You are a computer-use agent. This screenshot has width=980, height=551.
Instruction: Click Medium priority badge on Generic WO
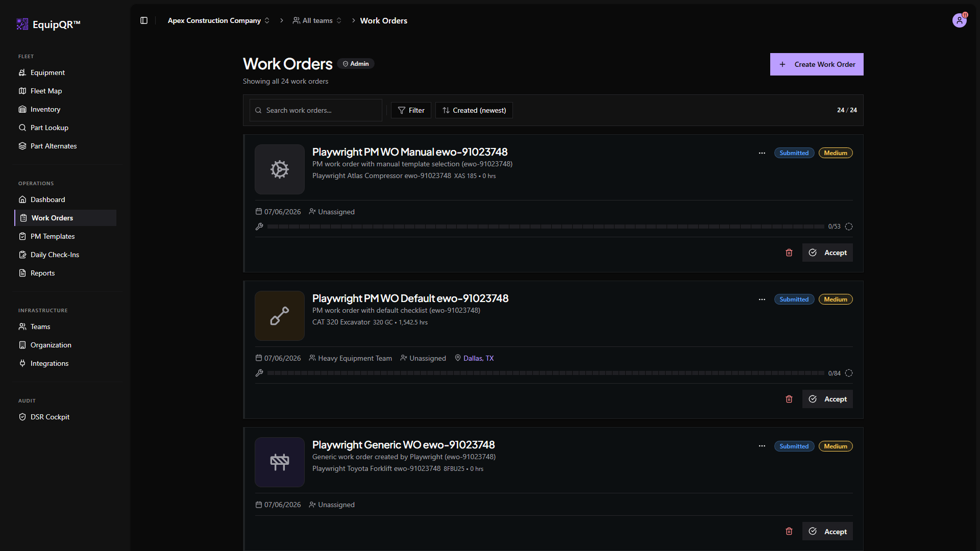click(x=836, y=446)
